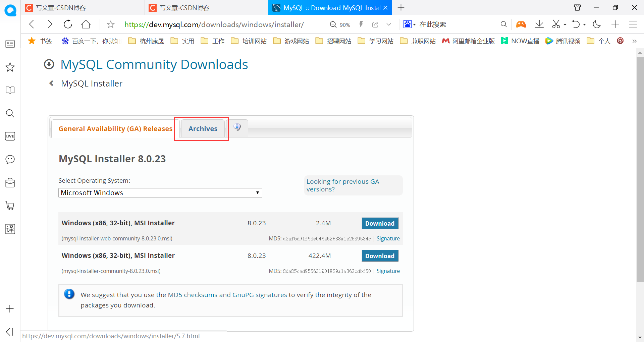
Task: Open the 书签 bookmarks star
Action: click(40, 41)
